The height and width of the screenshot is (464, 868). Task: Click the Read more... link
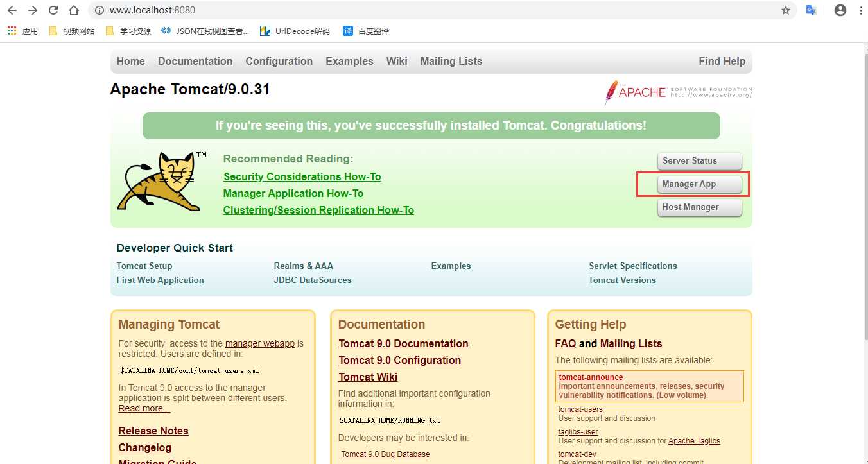144,408
